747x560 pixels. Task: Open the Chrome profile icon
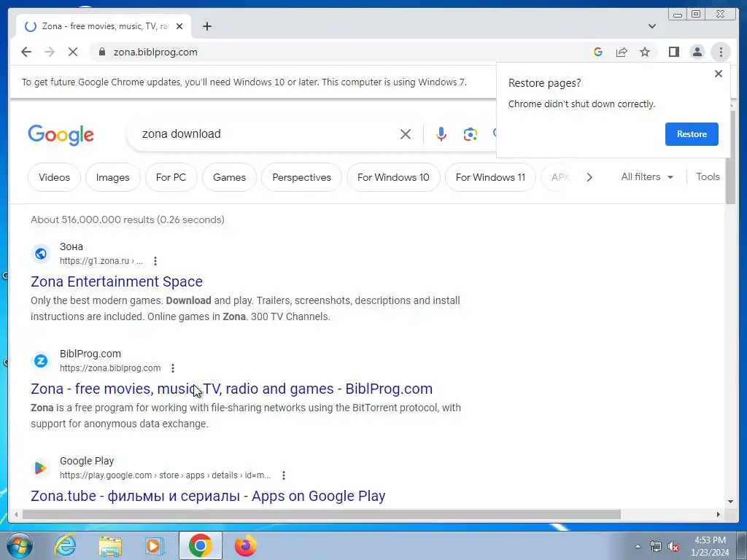(697, 52)
